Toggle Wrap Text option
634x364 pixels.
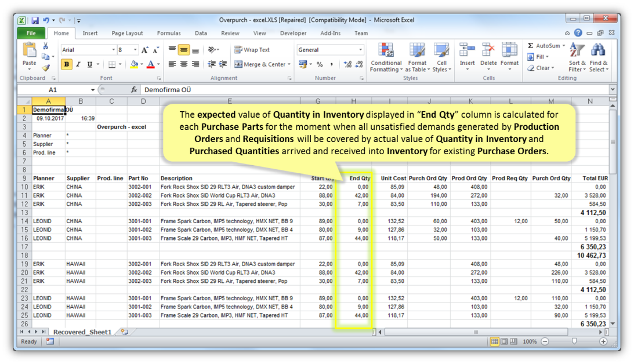(x=252, y=50)
